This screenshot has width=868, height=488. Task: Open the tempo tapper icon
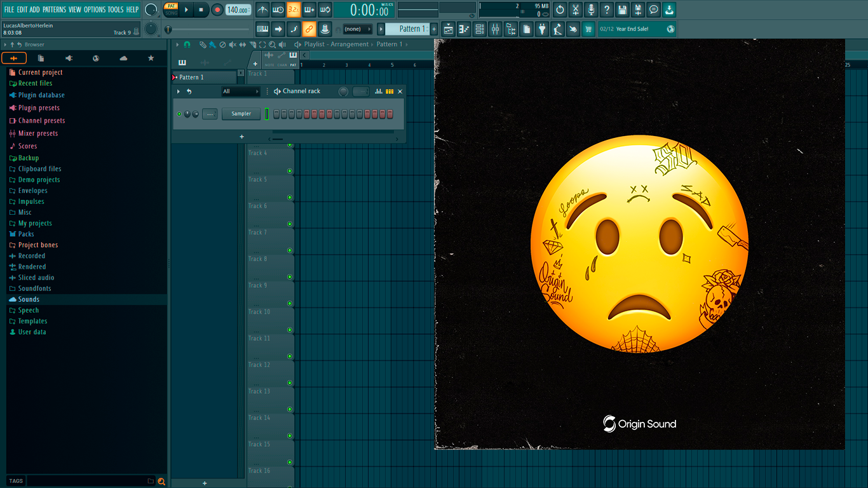click(558, 29)
